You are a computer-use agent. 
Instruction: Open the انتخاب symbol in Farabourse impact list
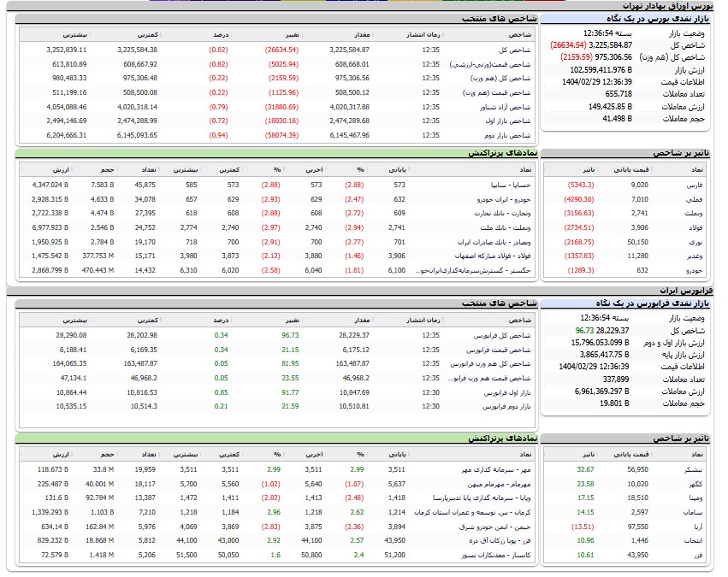693,541
